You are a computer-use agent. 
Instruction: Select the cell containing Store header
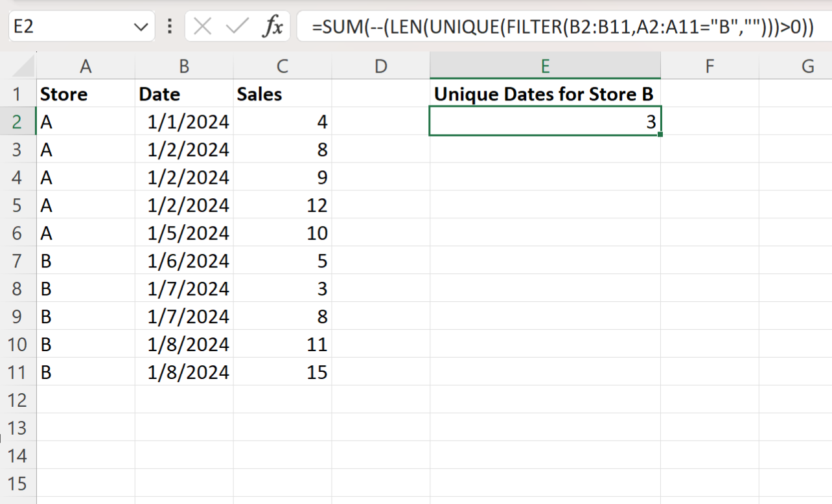(x=86, y=94)
